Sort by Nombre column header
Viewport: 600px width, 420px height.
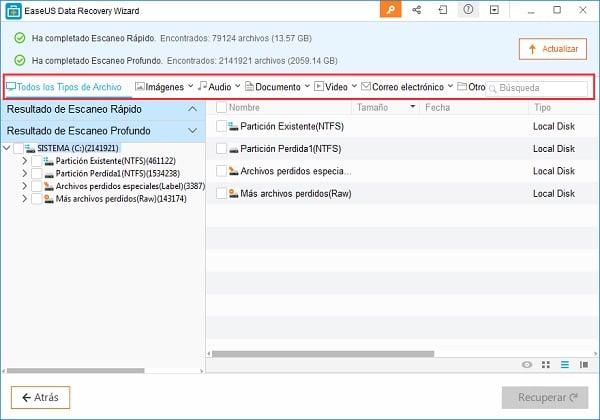click(244, 107)
